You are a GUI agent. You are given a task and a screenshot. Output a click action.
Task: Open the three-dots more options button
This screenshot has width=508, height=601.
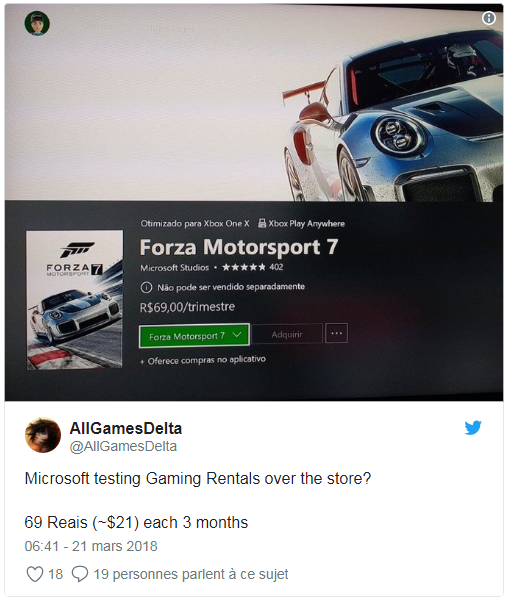tap(336, 333)
